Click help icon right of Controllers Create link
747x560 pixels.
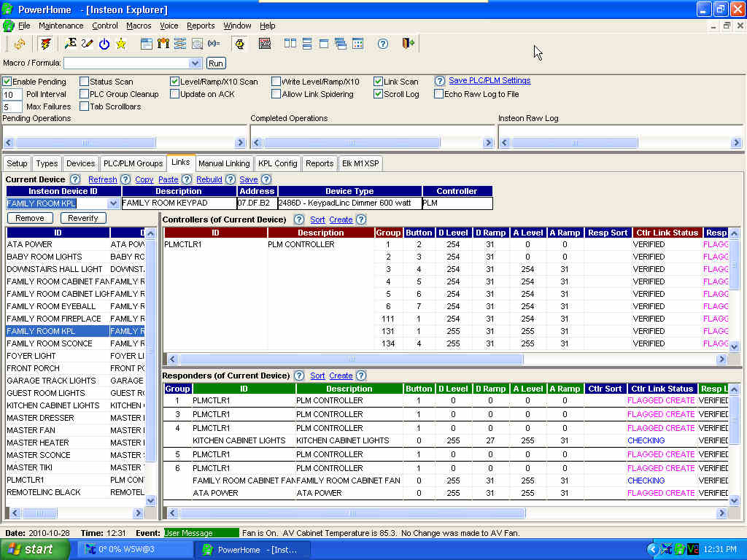[361, 219]
